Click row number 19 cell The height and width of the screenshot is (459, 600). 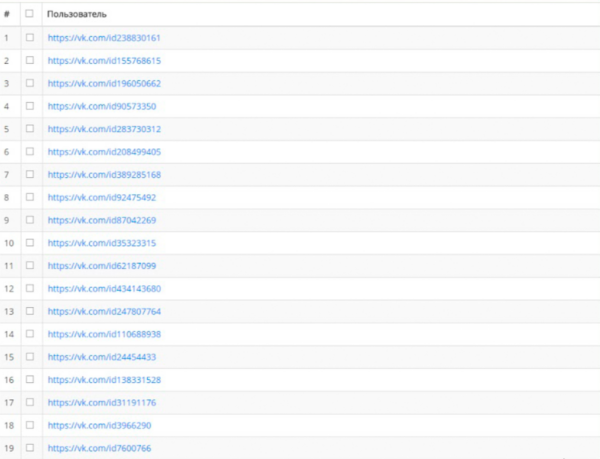pyautogui.click(x=9, y=448)
